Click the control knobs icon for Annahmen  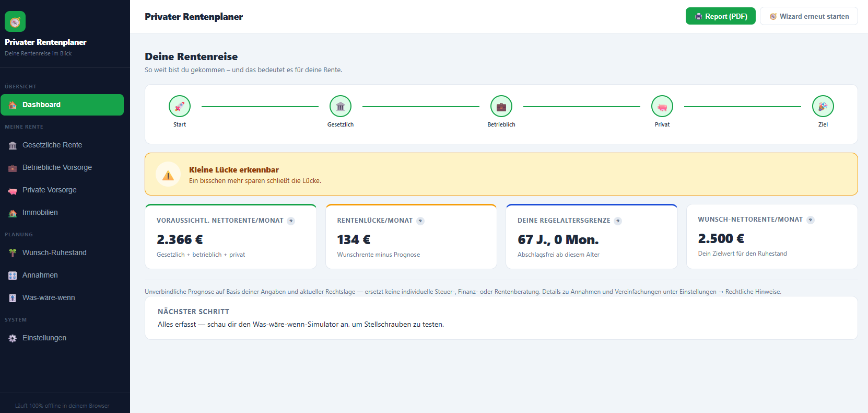coord(13,276)
